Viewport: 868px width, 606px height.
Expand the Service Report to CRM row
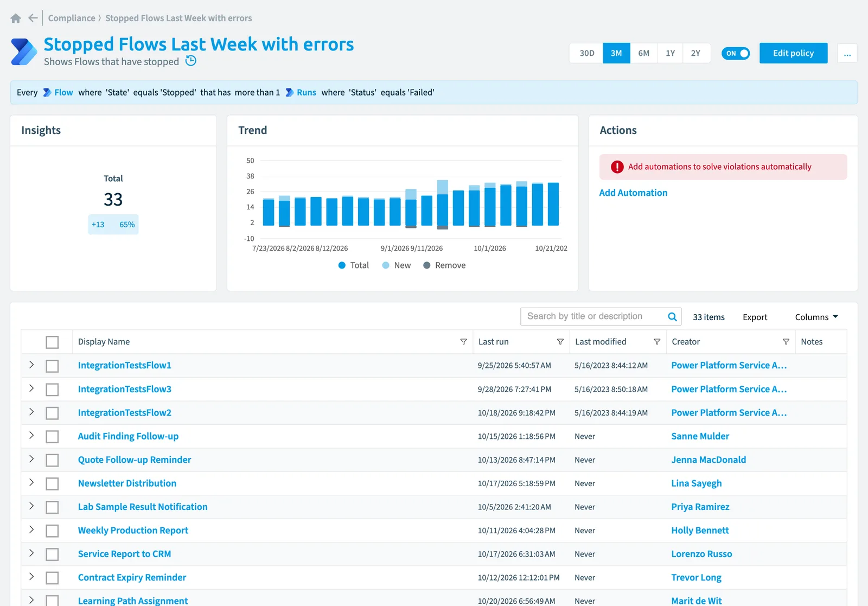[x=31, y=553]
